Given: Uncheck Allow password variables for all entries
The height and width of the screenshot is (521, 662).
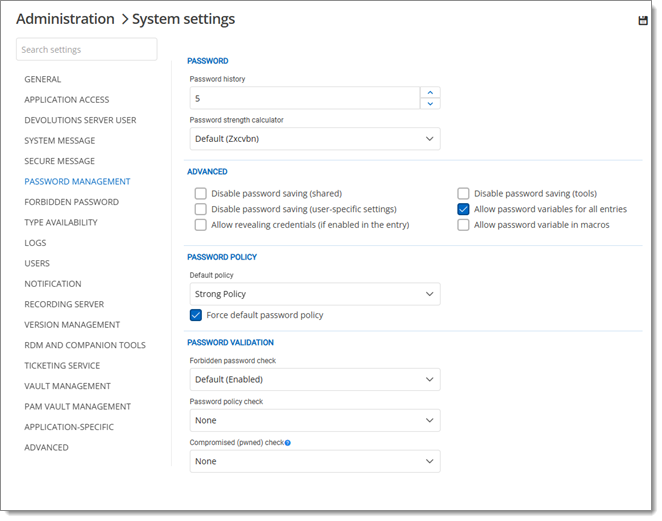Looking at the screenshot, I should coord(464,210).
